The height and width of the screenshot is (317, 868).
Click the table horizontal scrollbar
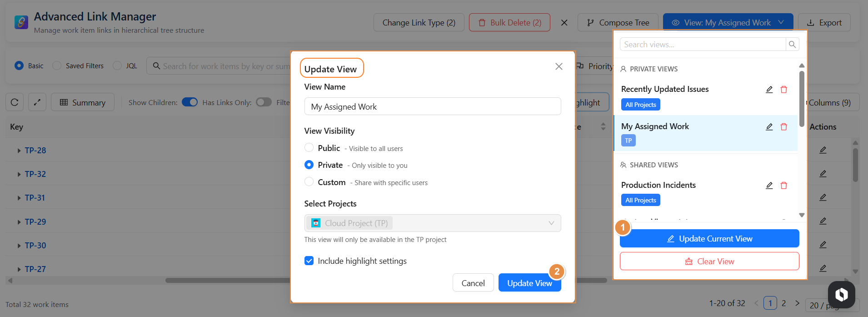(386, 280)
